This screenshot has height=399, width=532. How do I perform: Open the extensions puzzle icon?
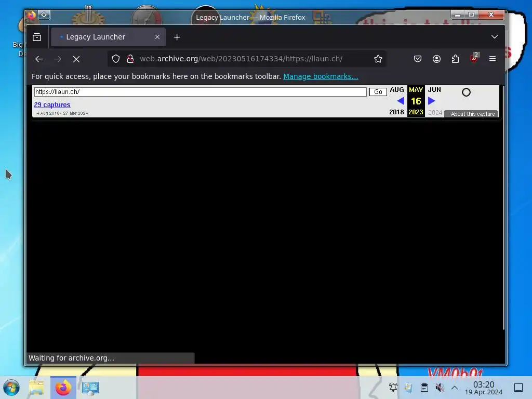(455, 59)
